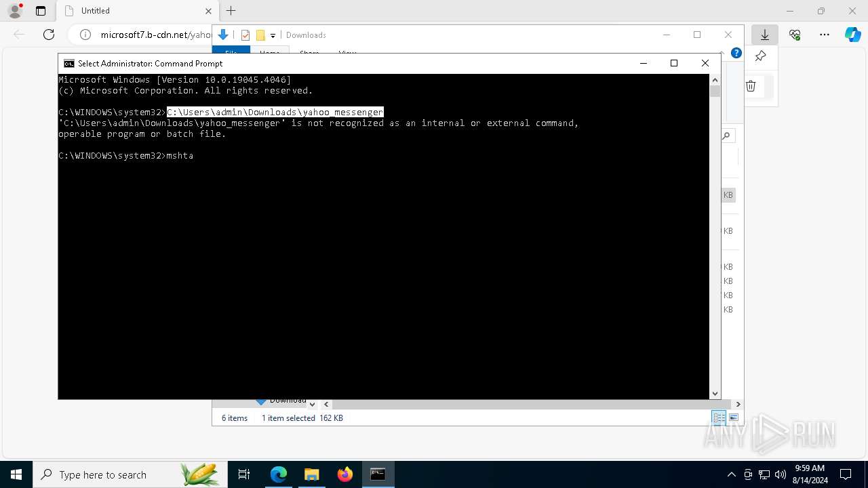The image size is (868, 488).
Task: Click "1 item selected 162 KB" status
Action: [302, 418]
